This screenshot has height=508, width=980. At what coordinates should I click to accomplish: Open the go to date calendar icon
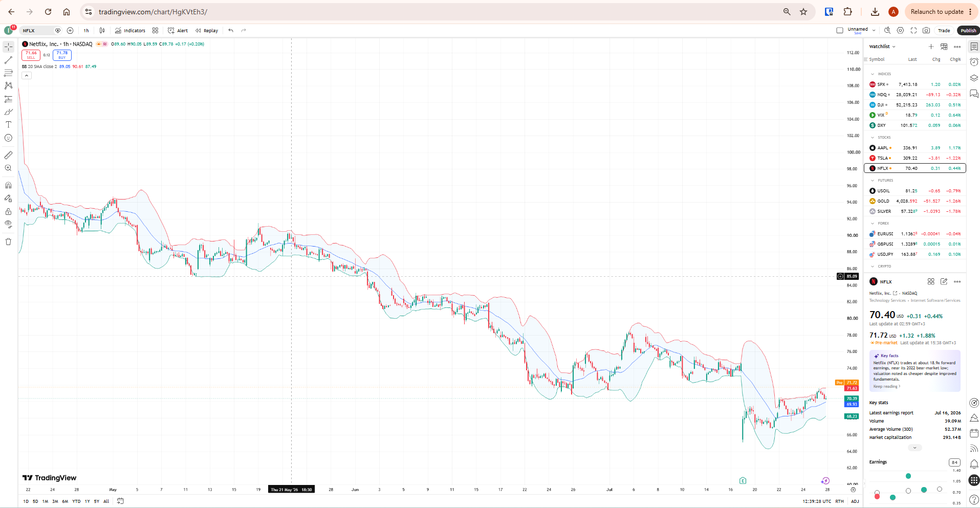coord(120,501)
